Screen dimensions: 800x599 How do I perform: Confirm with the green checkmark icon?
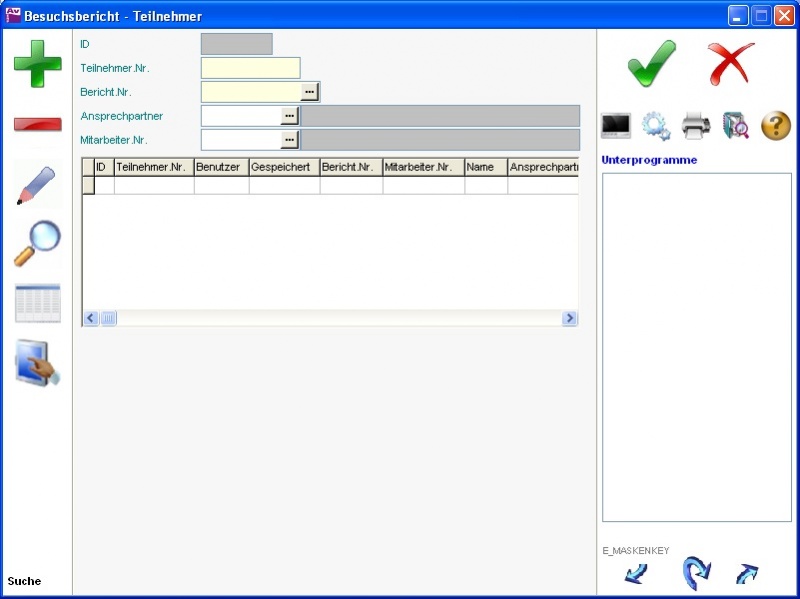651,64
